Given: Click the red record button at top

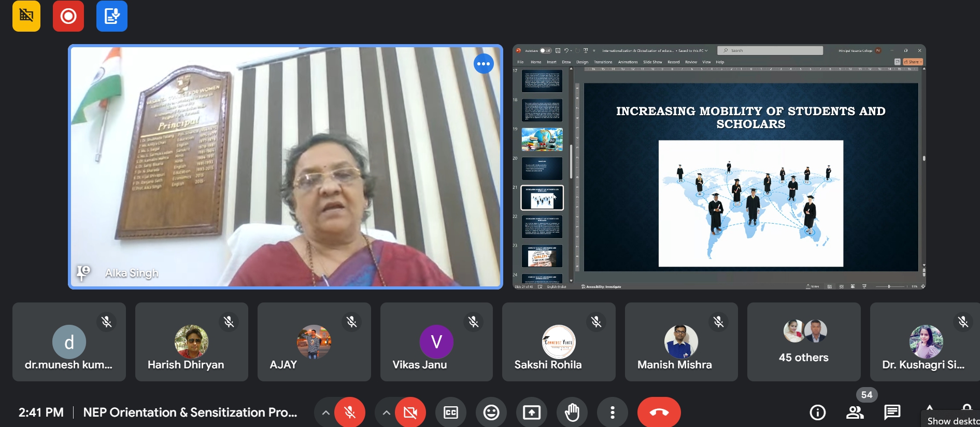Looking at the screenshot, I should [68, 16].
